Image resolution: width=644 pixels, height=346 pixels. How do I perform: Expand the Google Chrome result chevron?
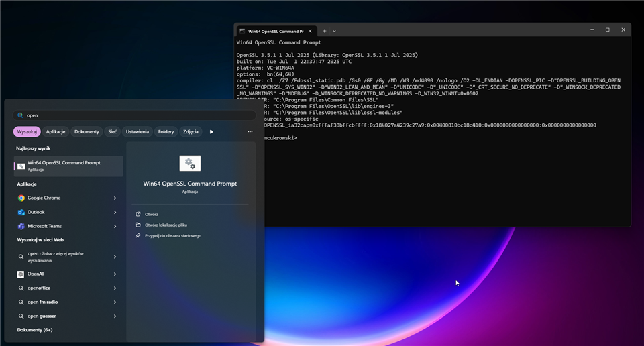115,198
